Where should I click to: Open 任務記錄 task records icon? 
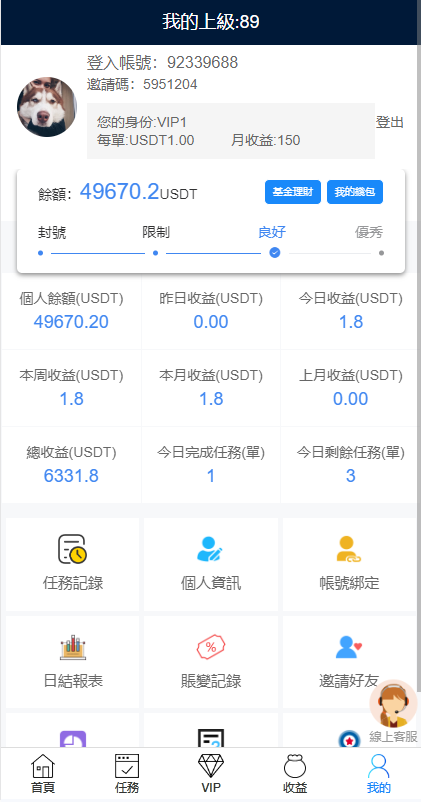[x=72, y=550]
